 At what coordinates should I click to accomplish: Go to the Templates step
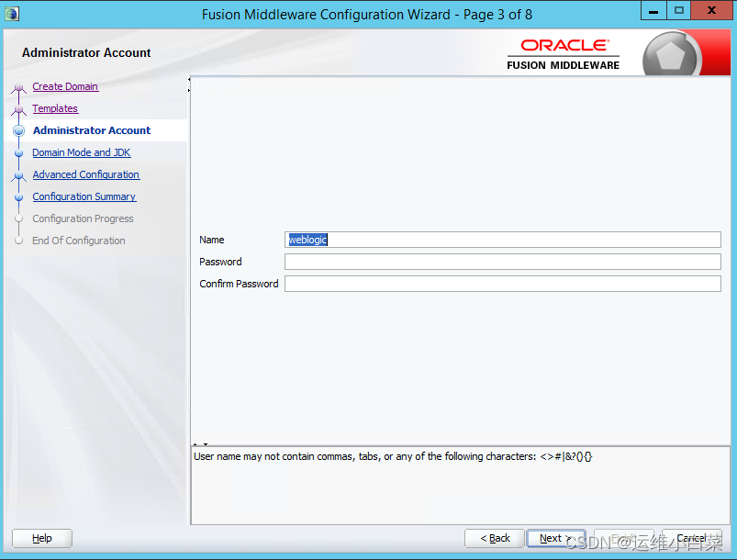pos(55,108)
